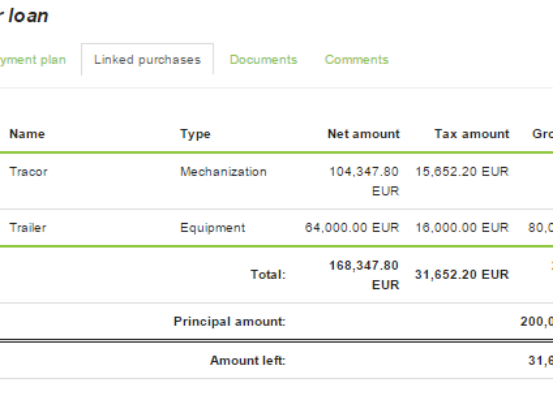Click the total net amount 168,347.80 EUR
Screen dimensions: 553x400
[x=364, y=275]
